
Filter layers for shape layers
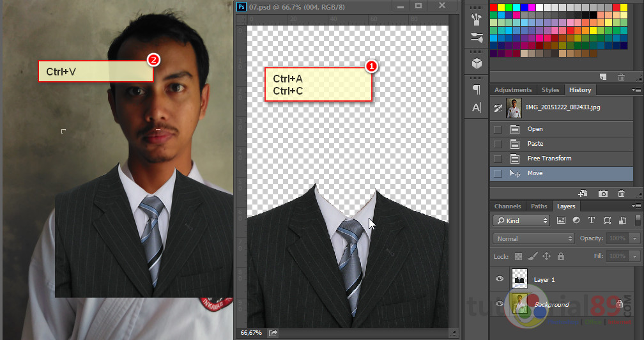click(607, 220)
